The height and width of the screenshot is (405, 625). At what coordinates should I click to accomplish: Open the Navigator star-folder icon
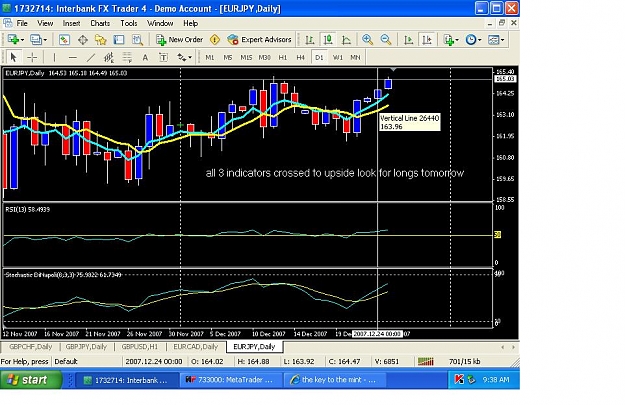100,39
